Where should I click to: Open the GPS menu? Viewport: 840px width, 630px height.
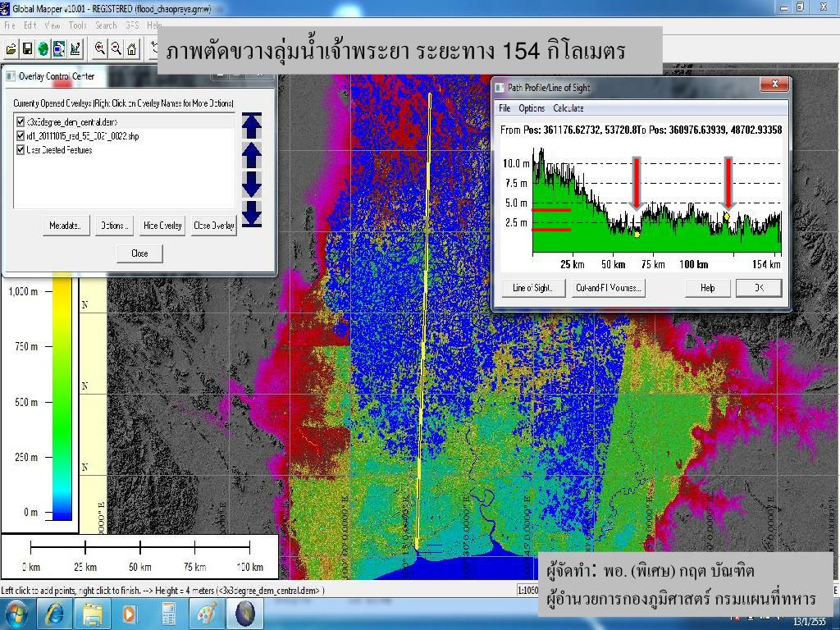click(x=132, y=25)
